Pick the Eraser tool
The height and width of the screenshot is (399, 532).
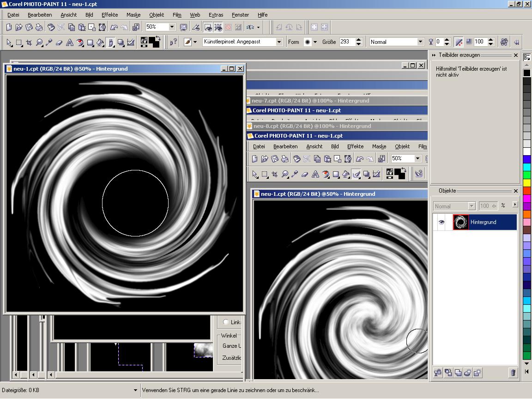[59, 42]
